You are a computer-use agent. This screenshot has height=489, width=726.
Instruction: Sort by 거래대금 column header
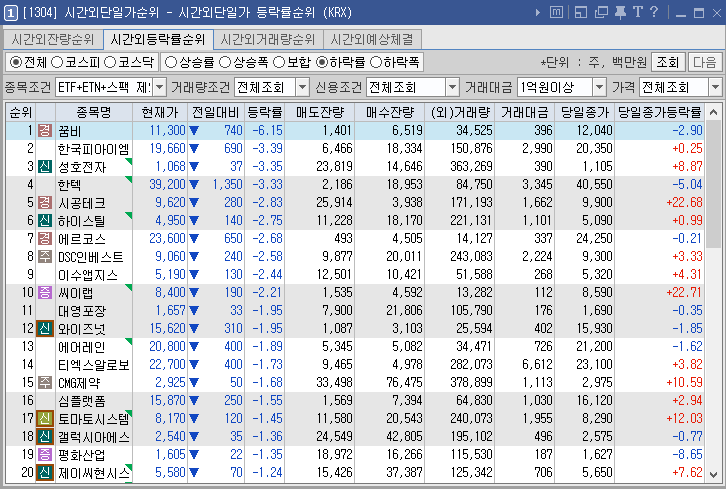tap(525, 113)
